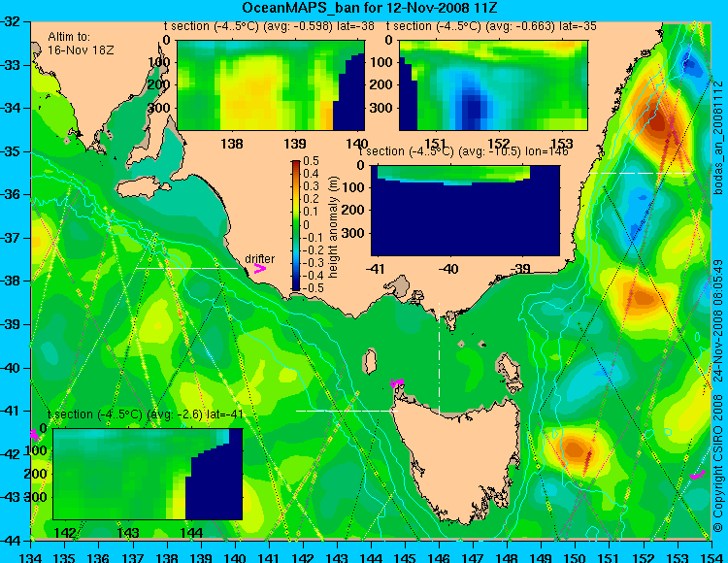Click the 't section' lat=-41 heading text

[x=146, y=414]
